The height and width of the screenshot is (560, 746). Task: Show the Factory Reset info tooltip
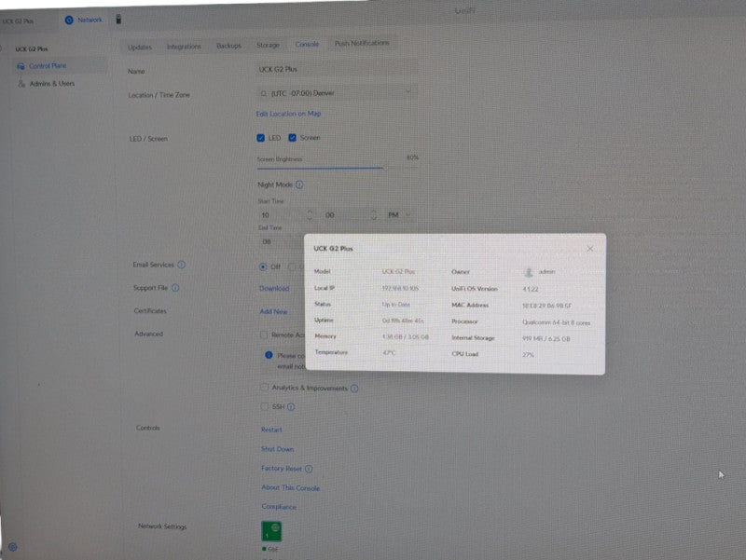309,469
